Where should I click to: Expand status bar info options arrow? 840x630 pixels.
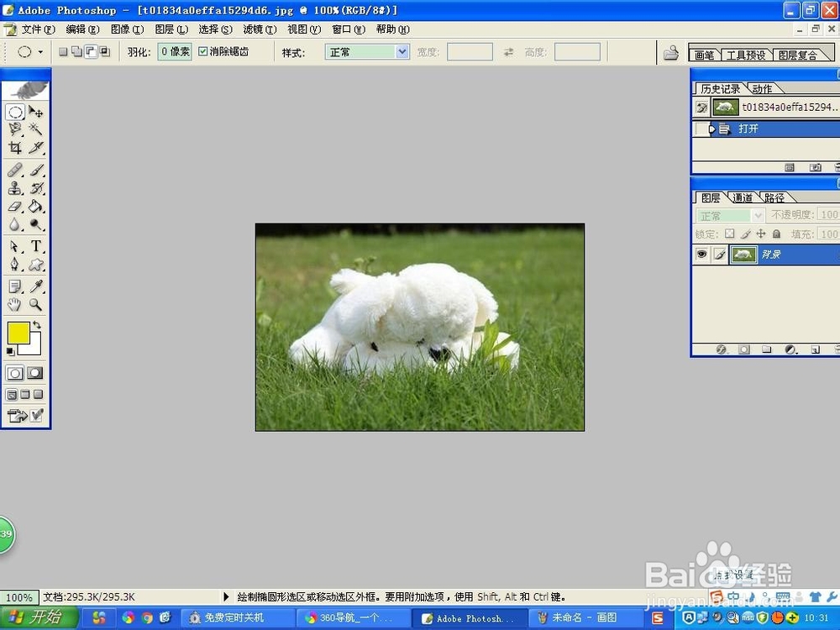[226, 596]
